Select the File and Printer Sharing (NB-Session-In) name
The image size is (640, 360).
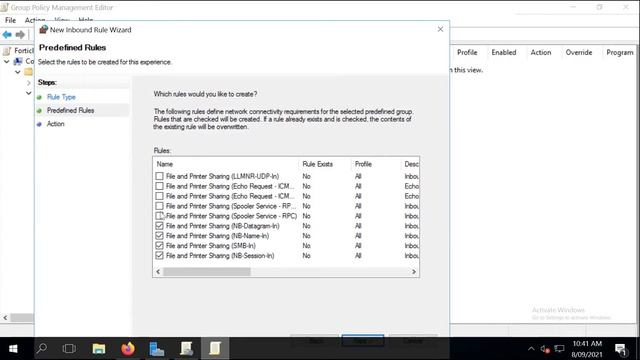(220, 256)
